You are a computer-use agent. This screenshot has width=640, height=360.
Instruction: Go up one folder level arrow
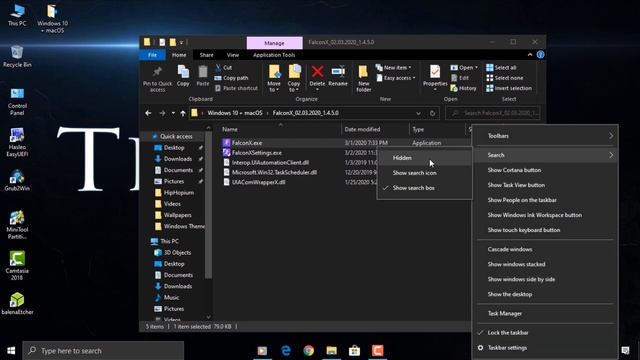click(183, 113)
